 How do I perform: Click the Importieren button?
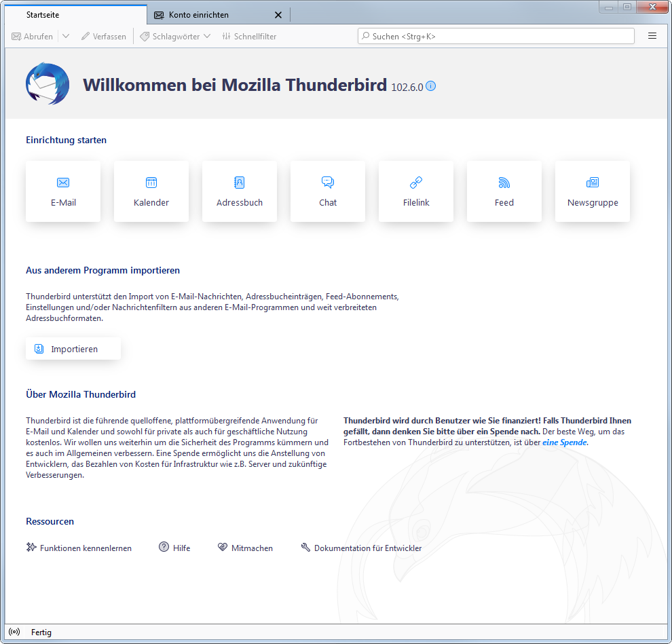click(73, 349)
